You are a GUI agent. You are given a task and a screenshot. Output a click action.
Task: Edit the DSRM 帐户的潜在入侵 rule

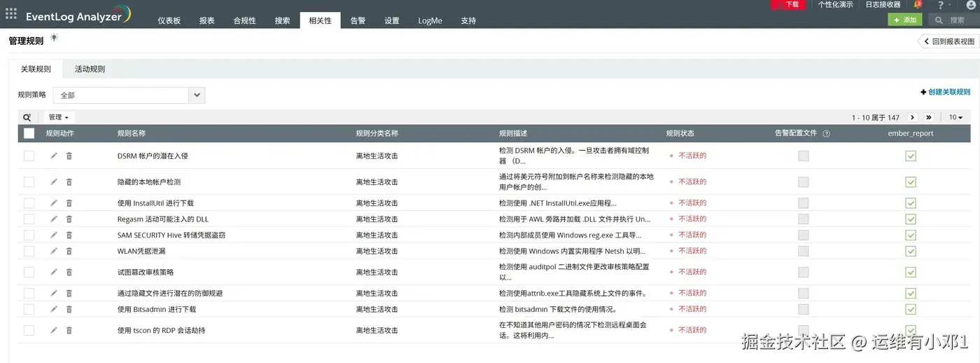tap(54, 156)
